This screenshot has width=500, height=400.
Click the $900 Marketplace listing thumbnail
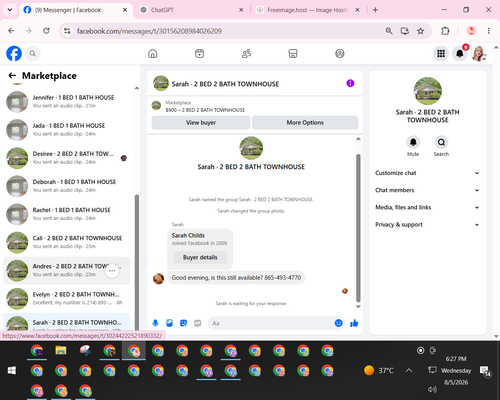point(156,106)
